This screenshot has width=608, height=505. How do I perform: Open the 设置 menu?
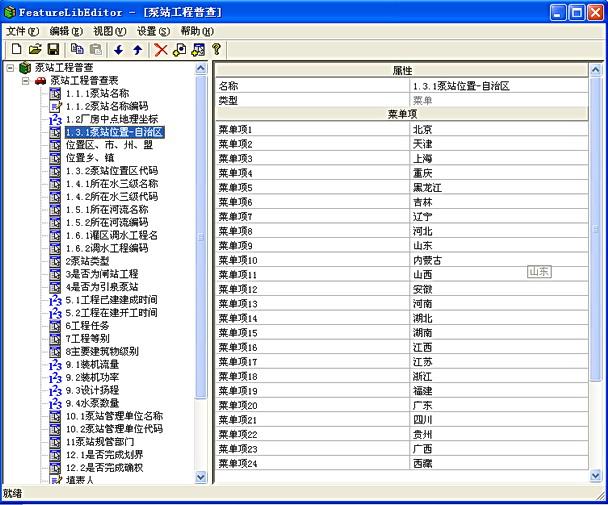[x=153, y=31]
